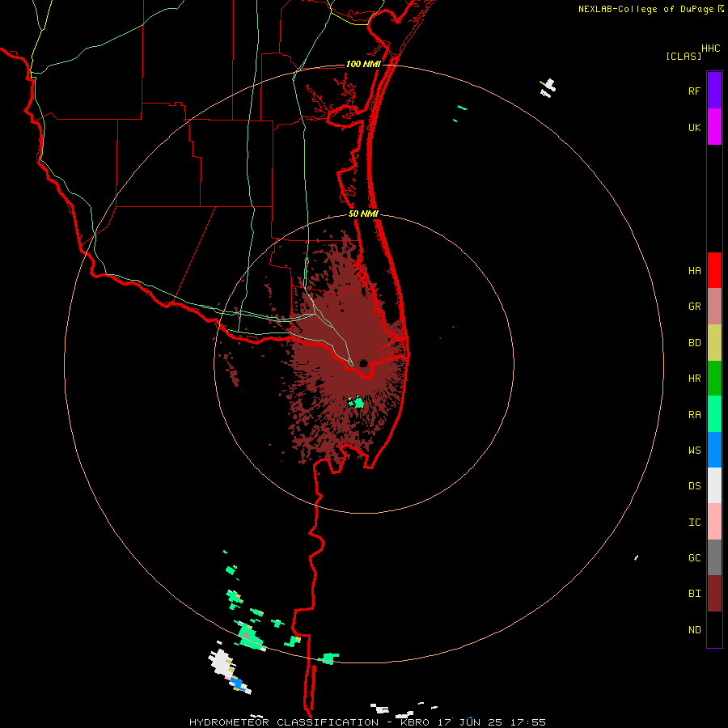Click the GC gray legend swatch
Image resolution: width=728 pixels, height=728 pixels.
[x=714, y=557]
